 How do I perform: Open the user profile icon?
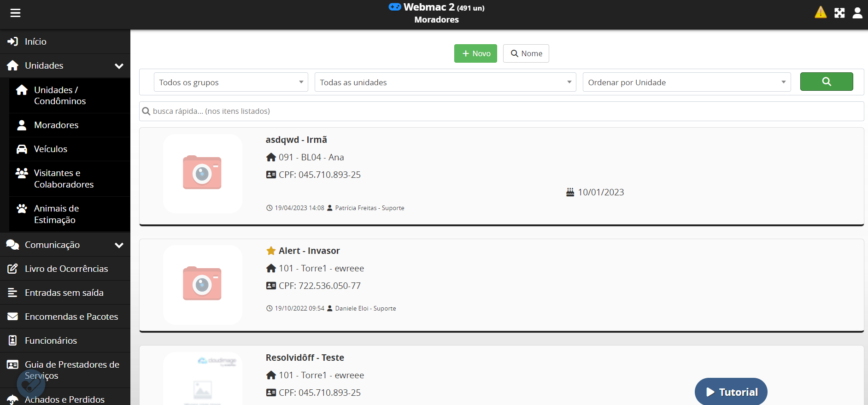click(x=857, y=13)
